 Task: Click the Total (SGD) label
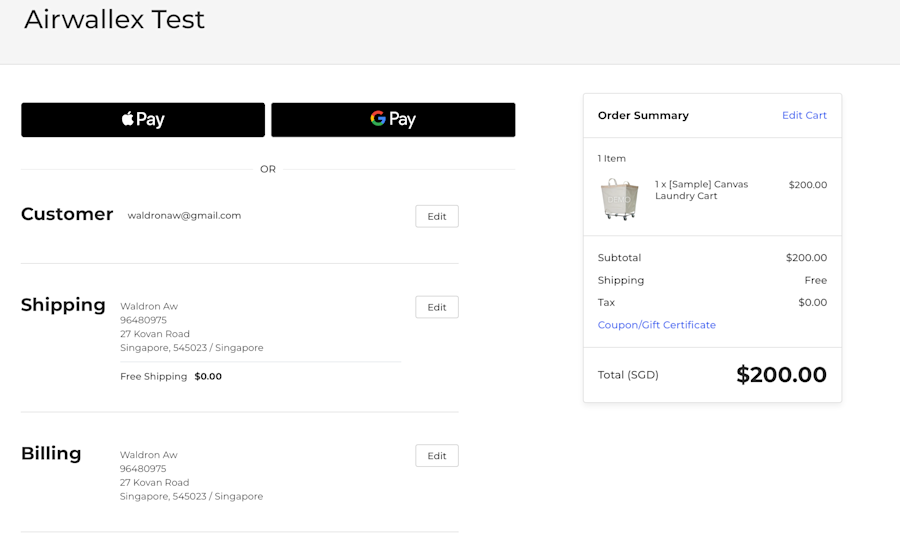coord(628,375)
